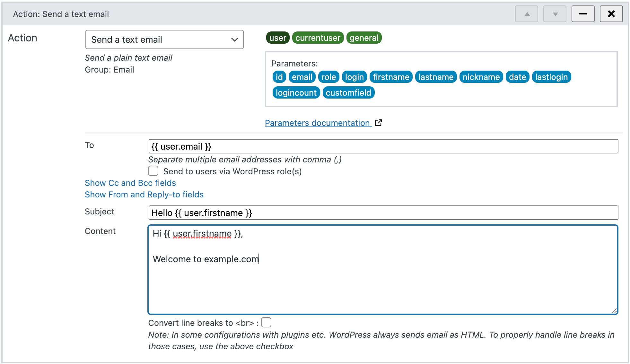Click the To recipient input field
The width and height of the screenshot is (630, 364).
point(383,146)
